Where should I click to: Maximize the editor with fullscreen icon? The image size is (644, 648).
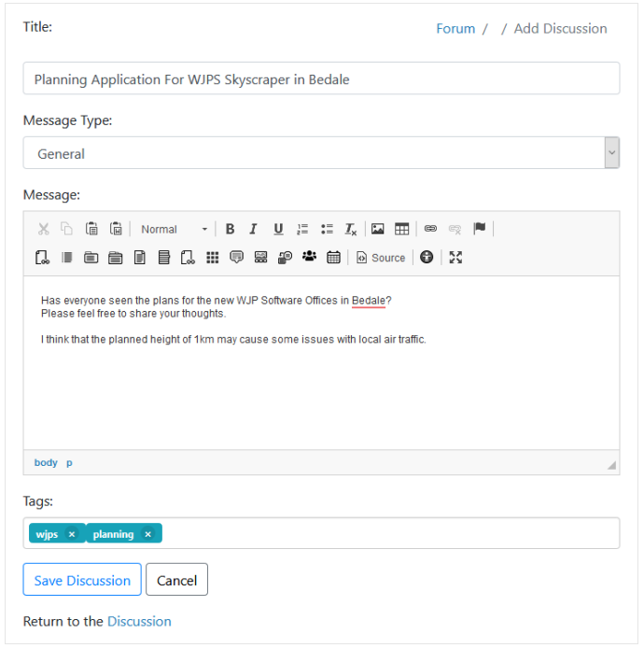(455, 258)
